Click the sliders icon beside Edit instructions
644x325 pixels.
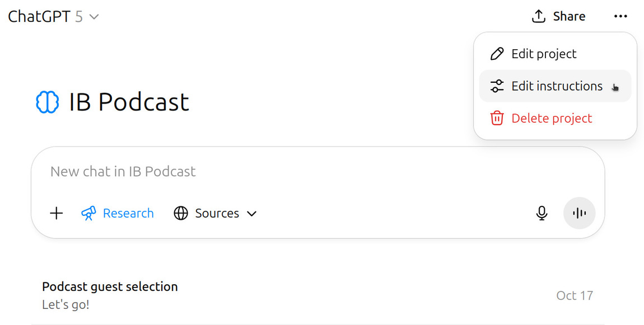point(497,86)
